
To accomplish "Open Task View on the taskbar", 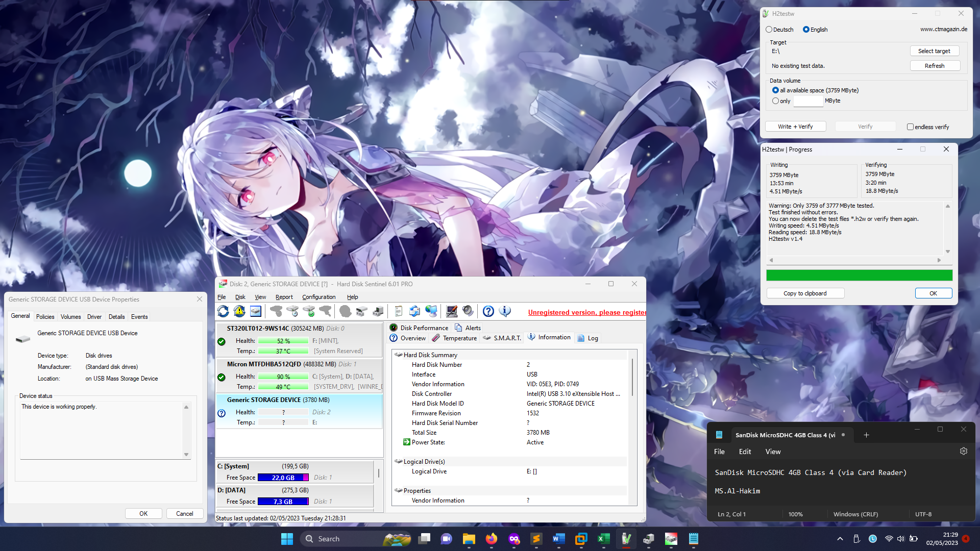I will click(x=424, y=539).
